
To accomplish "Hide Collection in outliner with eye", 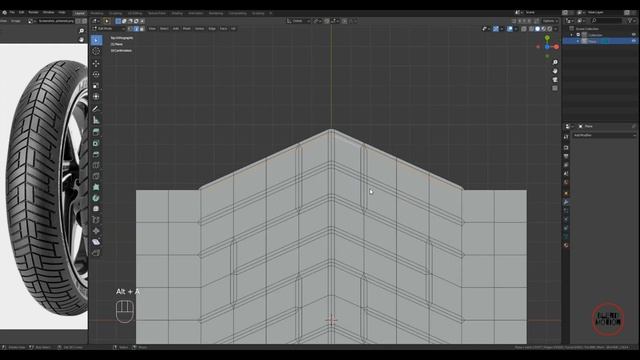I will click(x=633, y=35).
